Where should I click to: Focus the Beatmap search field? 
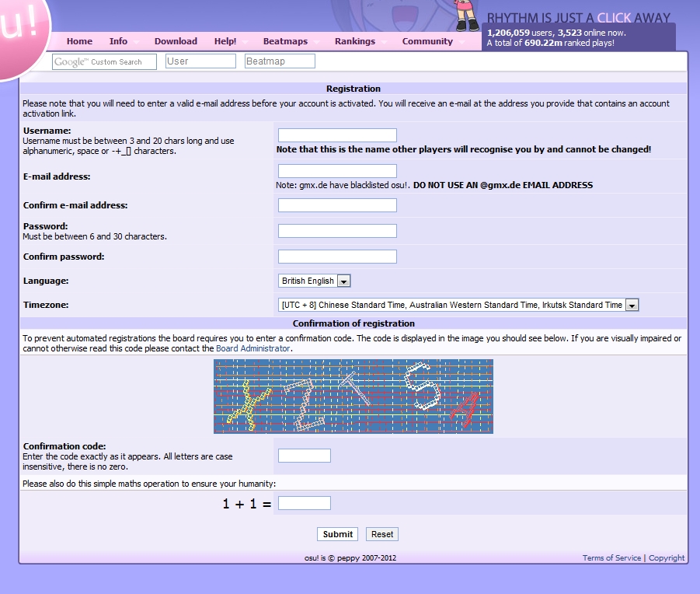point(280,61)
